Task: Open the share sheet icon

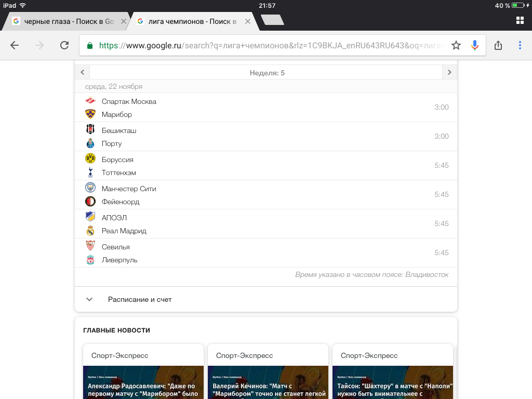Action: 498,45
